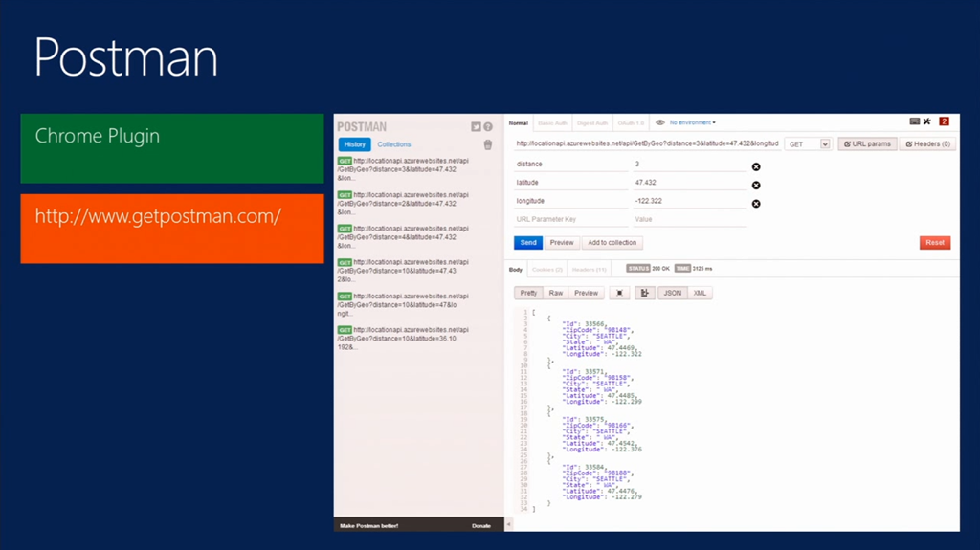Click JSON line "Id": 33571
The height and width of the screenshot is (550, 980).
[x=584, y=372]
